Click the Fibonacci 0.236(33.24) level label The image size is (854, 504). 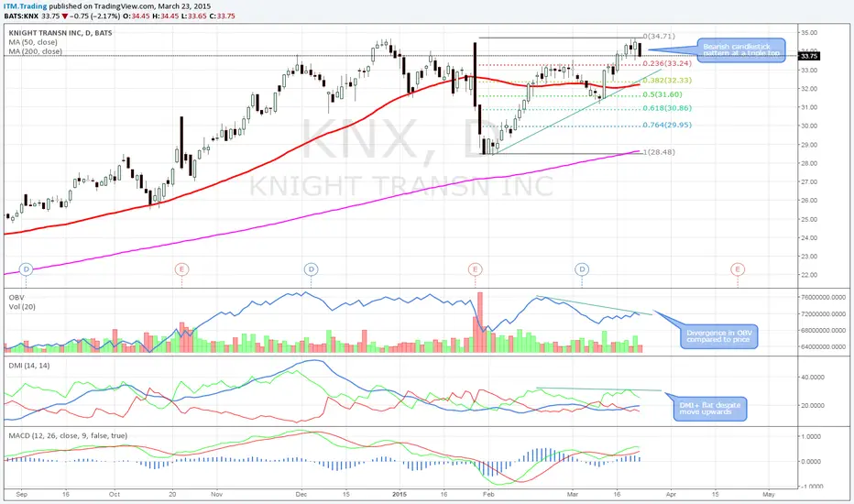(x=667, y=63)
